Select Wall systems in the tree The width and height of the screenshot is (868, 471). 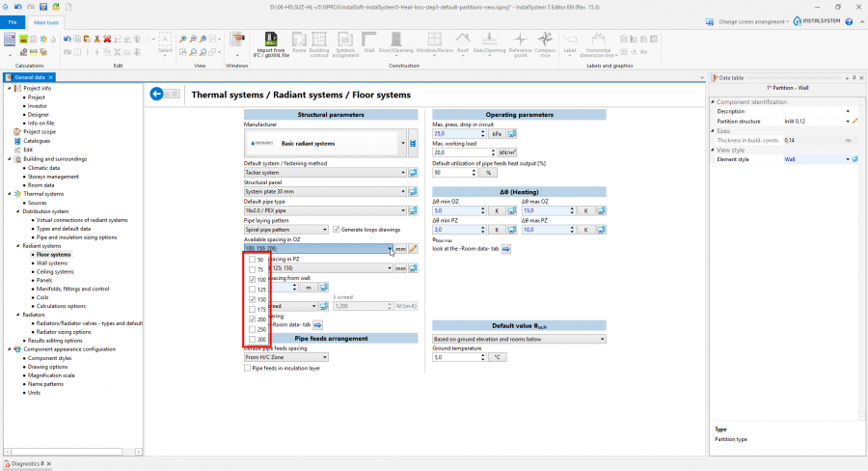click(x=52, y=263)
